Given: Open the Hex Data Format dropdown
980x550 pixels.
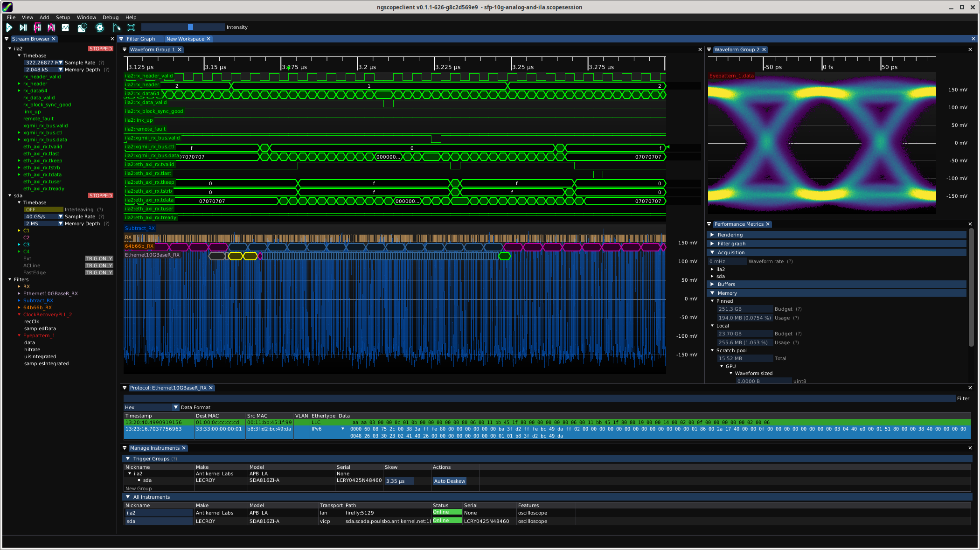Looking at the screenshot, I should click(151, 407).
